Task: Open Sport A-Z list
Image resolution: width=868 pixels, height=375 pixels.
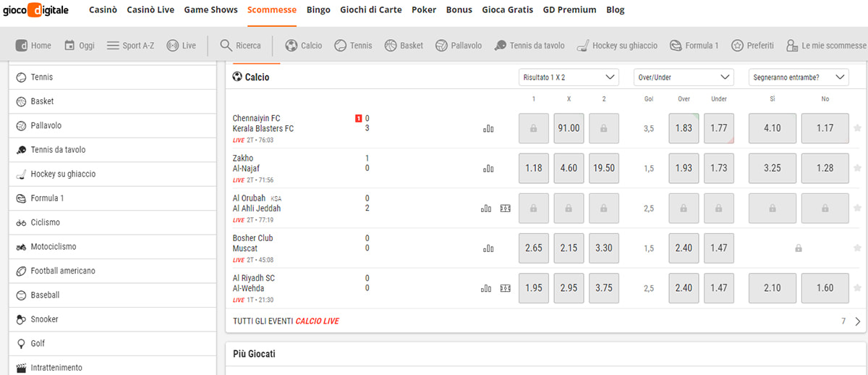Action: coord(130,46)
